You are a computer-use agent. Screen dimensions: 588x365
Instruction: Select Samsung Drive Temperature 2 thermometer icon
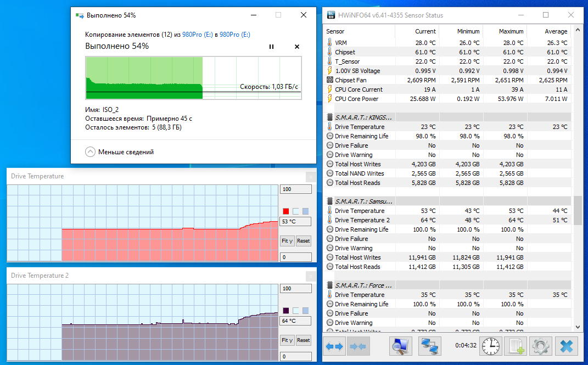point(329,220)
